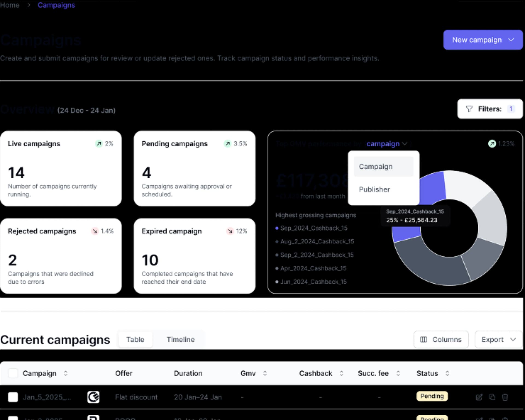Click the duplicate icon on Jan_5_2025 row
The width and height of the screenshot is (525, 420).
[492, 397]
